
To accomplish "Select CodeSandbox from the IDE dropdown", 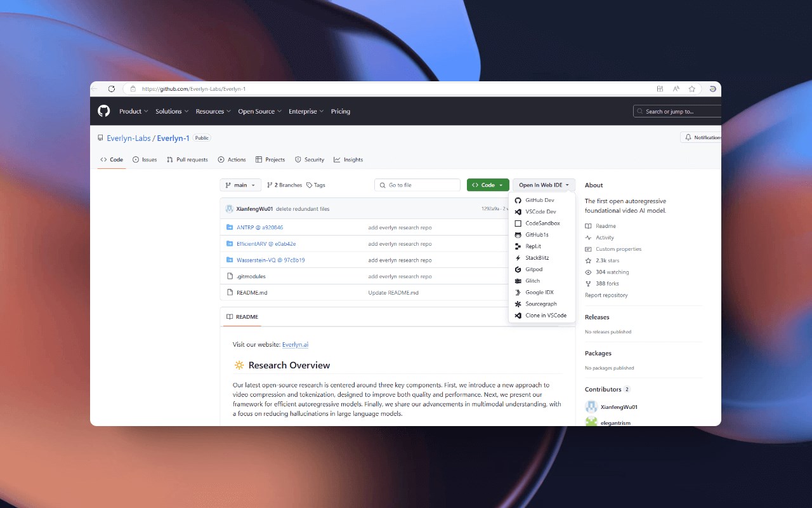I will 542,224.
